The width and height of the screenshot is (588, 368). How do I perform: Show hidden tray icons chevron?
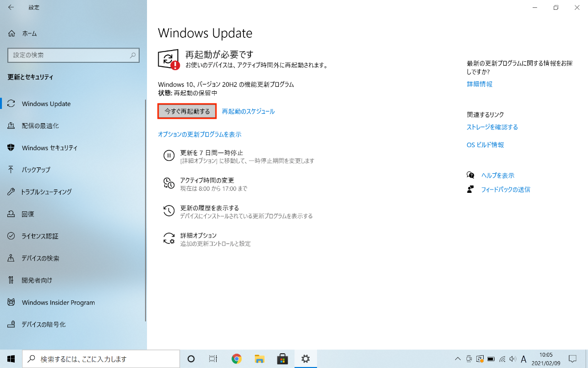coord(458,359)
